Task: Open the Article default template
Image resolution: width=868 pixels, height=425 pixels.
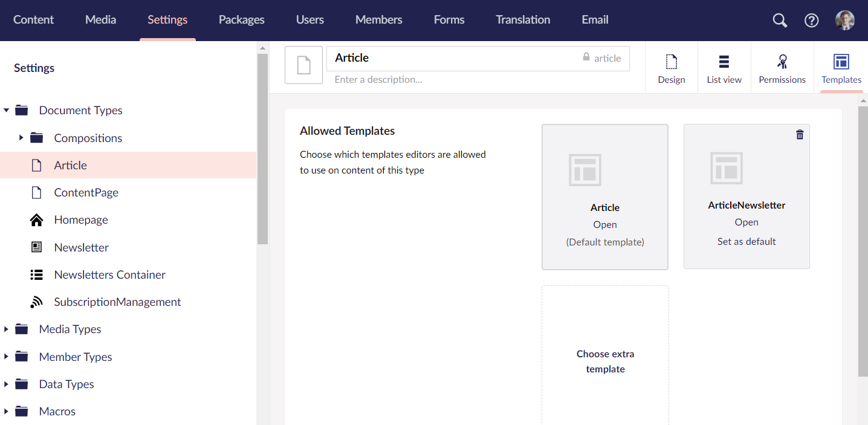Action: 605,224
